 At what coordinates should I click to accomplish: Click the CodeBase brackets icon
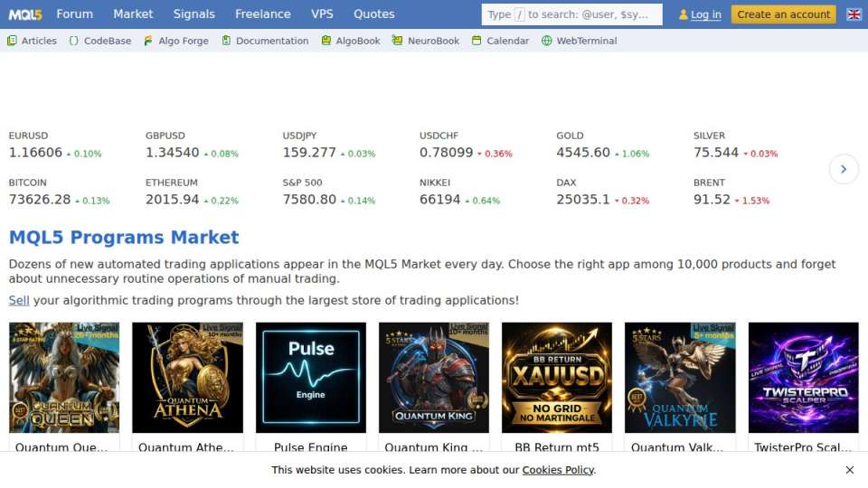[73, 41]
